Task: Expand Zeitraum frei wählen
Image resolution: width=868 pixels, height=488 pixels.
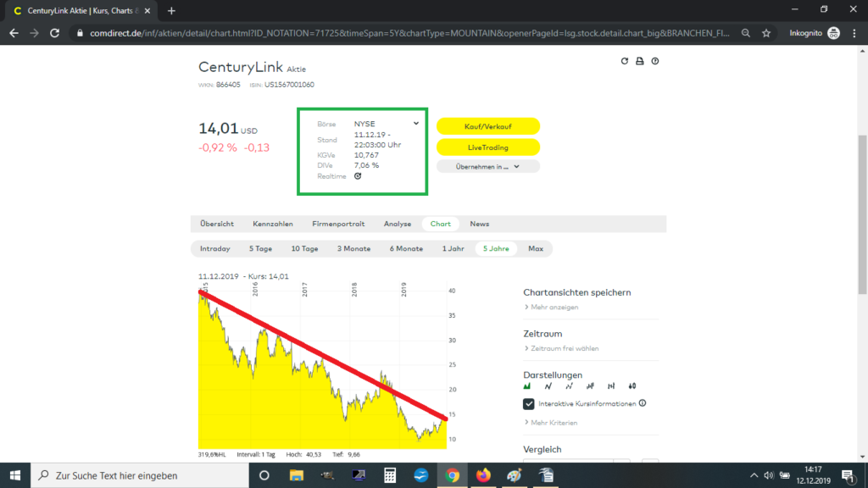Action: pos(561,348)
